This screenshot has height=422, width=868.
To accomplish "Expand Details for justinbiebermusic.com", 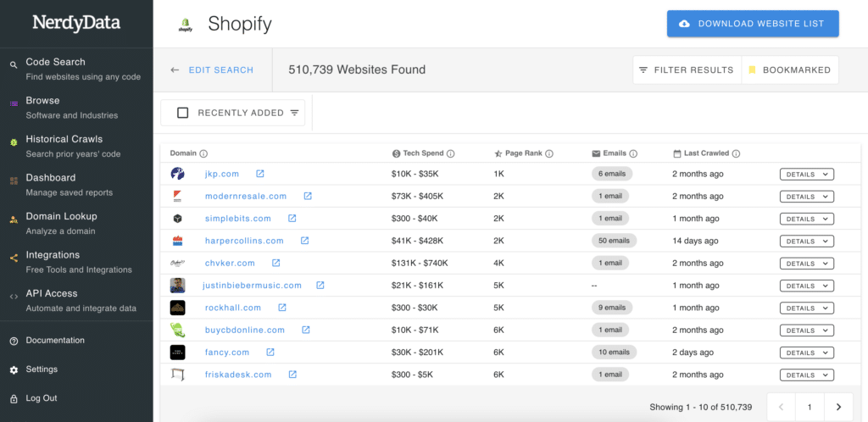I will [807, 286].
